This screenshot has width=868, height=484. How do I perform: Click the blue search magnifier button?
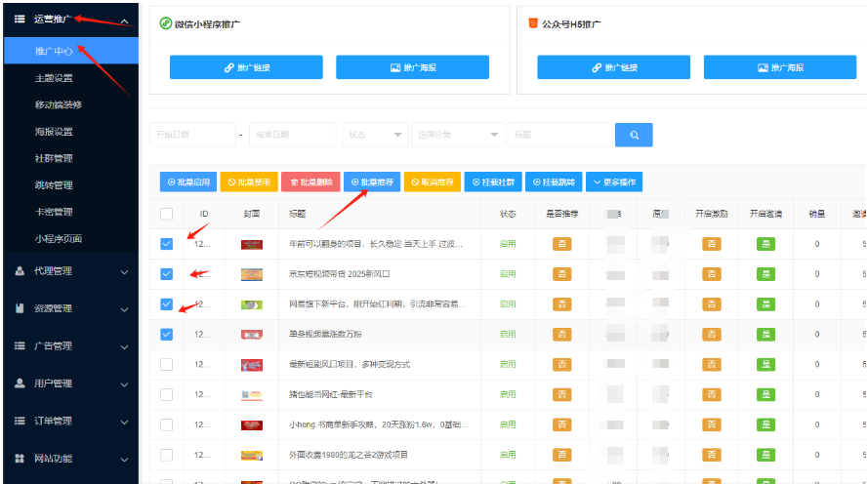click(x=634, y=135)
